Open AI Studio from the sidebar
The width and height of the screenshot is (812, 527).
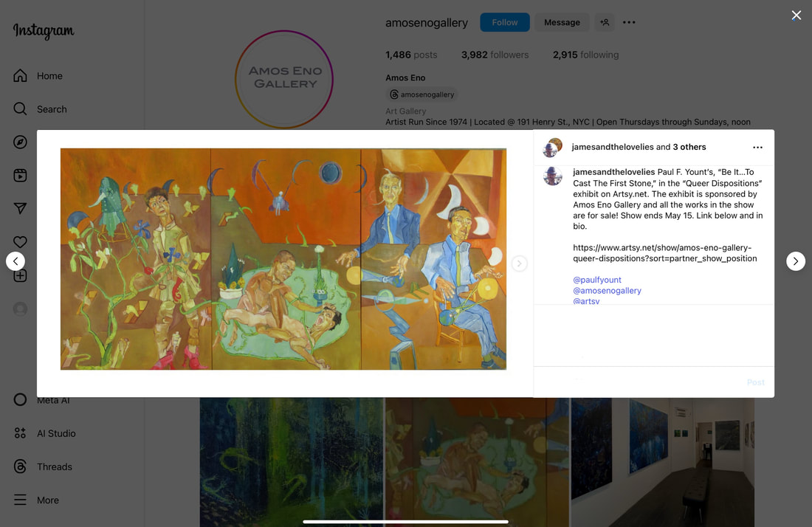44,433
